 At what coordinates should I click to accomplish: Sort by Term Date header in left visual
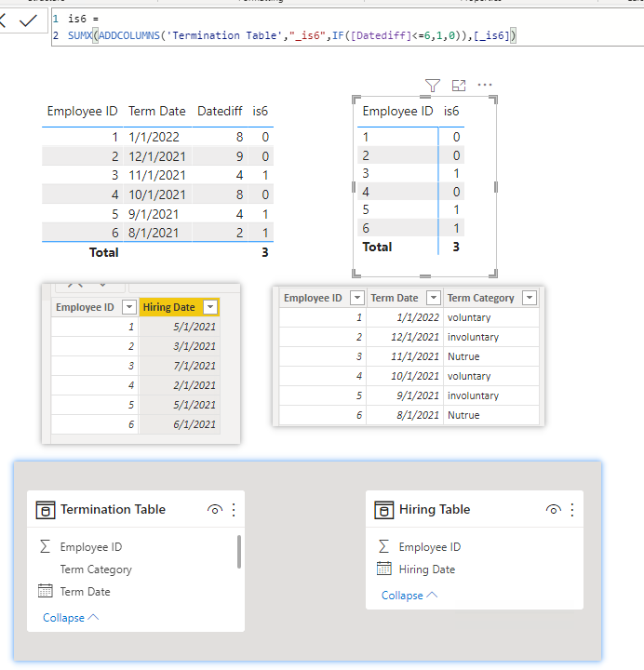[157, 111]
